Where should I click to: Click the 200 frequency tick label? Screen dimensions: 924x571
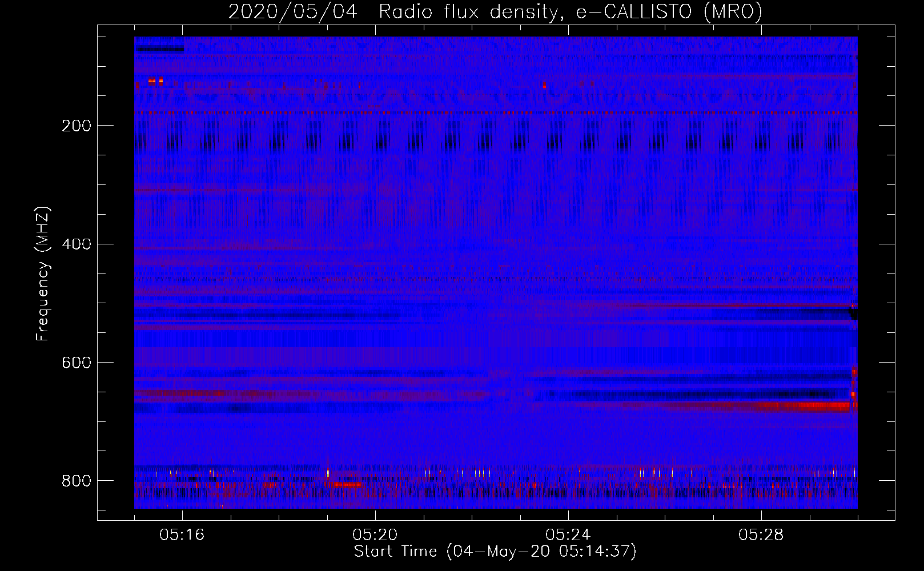coord(76,126)
